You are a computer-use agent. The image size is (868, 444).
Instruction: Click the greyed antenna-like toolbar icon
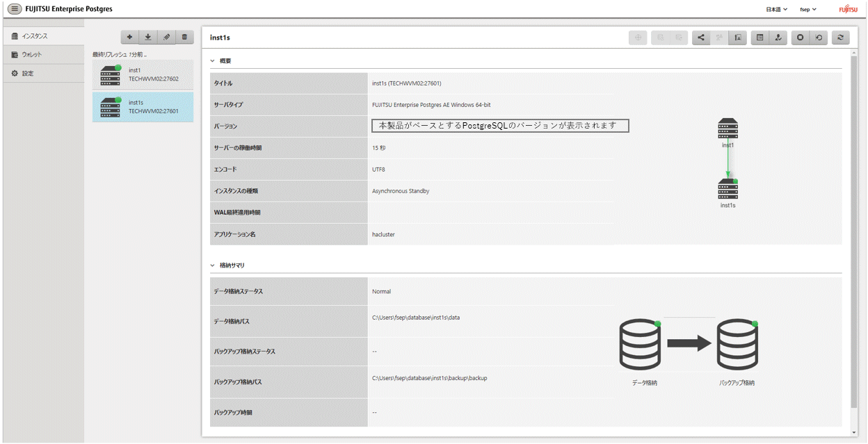[x=720, y=38]
